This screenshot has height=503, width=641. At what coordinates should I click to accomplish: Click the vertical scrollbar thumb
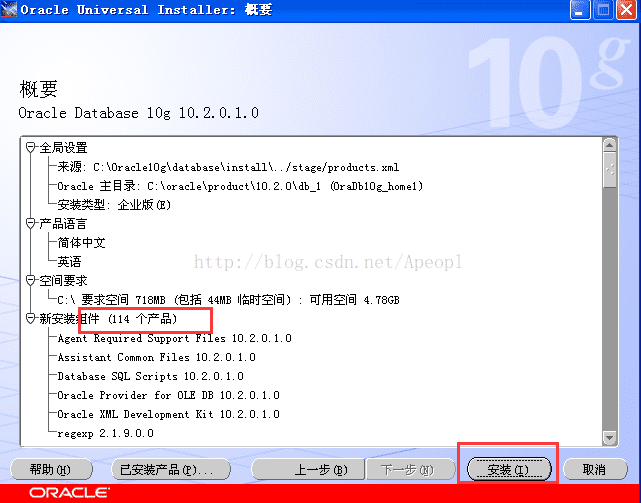[609, 170]
